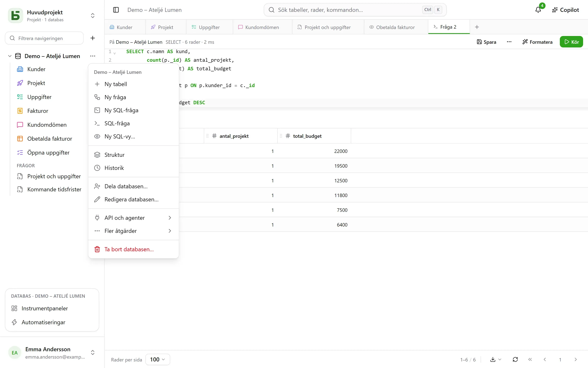The image size is (588, 368).
Task: Switch to the Kundomdömen tab
Action: point(262,27)
